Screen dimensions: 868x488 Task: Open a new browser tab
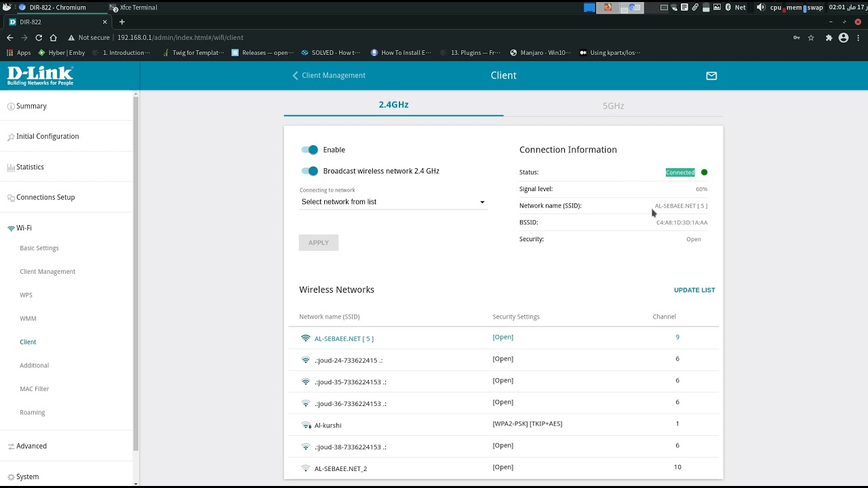point(122,22)
